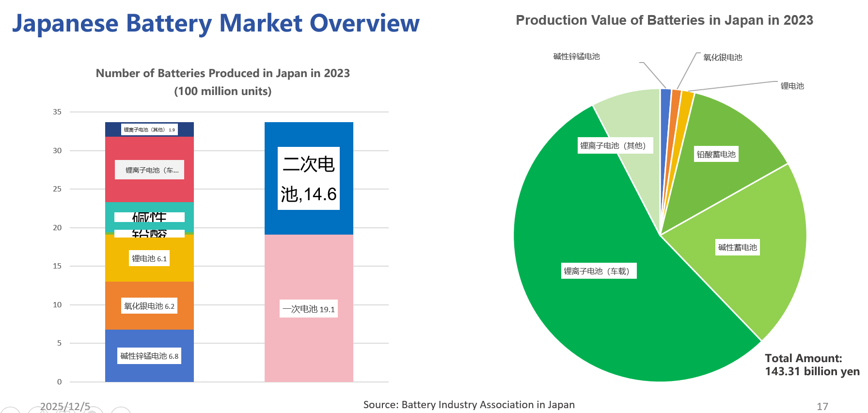Select the 二次电池,14.6 data label

(309, 178)
